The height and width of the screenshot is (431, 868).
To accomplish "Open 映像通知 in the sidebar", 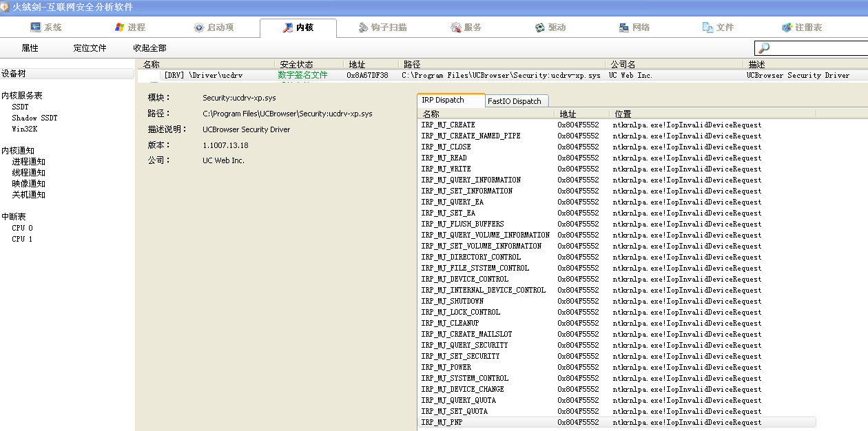I will 28,184.
